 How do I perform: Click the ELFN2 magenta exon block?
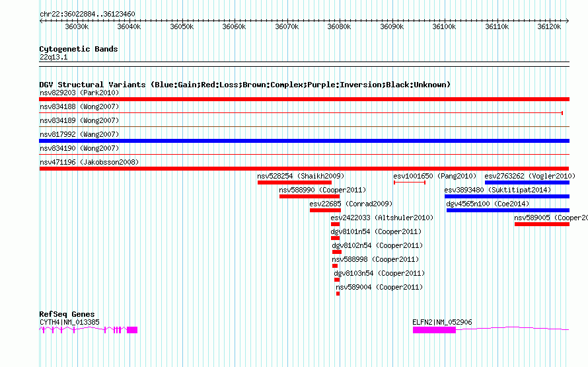click(434, 330)
